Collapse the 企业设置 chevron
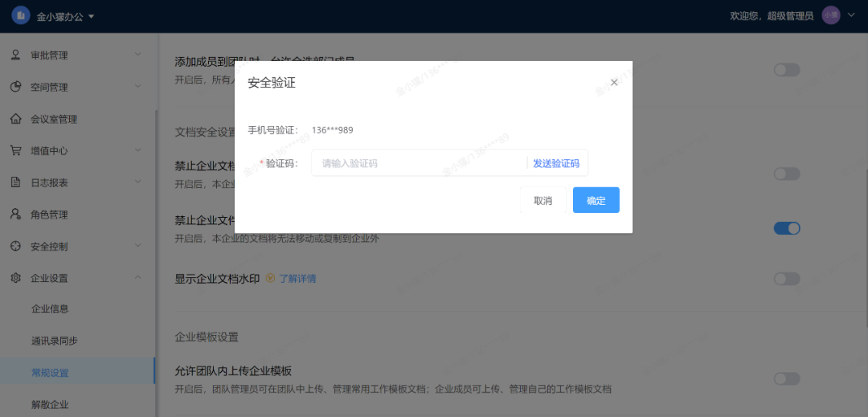The width and height of the screenshot is (868, 417). point(138,277)
